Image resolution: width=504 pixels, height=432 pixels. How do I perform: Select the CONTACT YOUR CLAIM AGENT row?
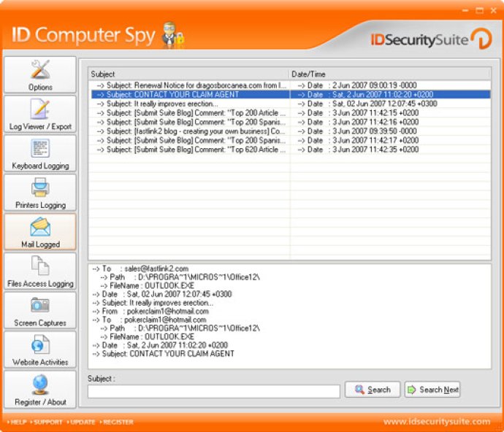point(291,94)
